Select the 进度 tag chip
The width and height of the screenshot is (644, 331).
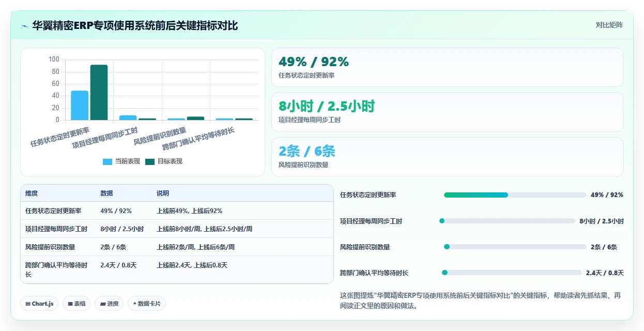pos(109,304)
